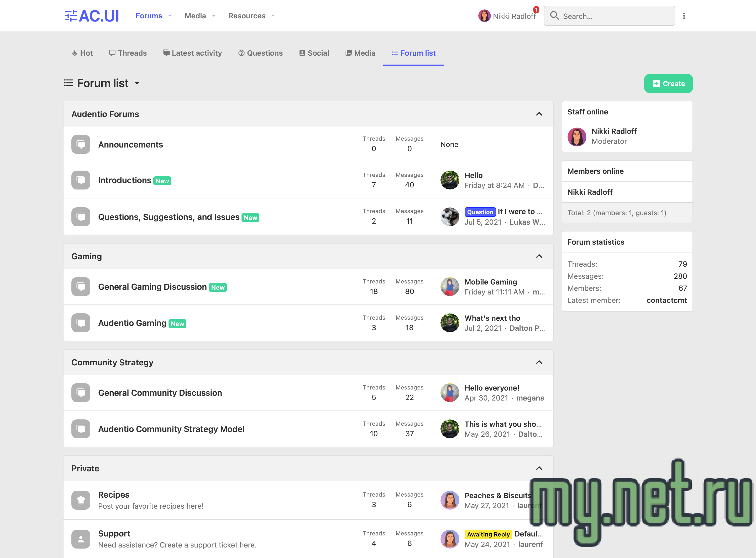Open the notification alert badge on Nikki Radloff

click(x=536, y=10)
